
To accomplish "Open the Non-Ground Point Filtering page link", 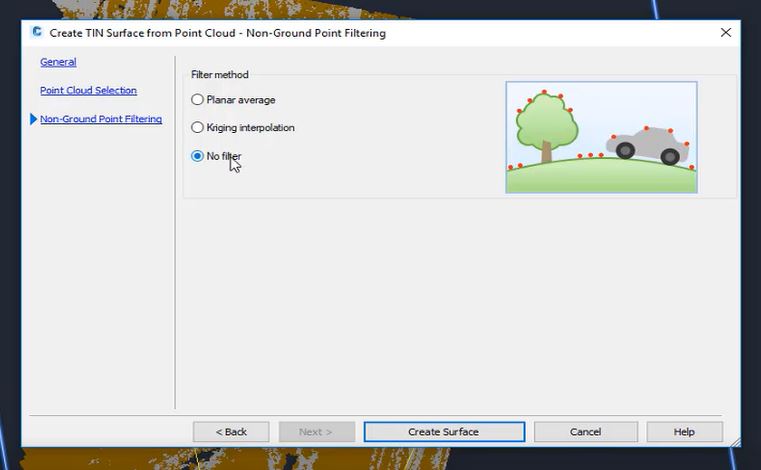I will pyautogui.click(x=101, y=119).
